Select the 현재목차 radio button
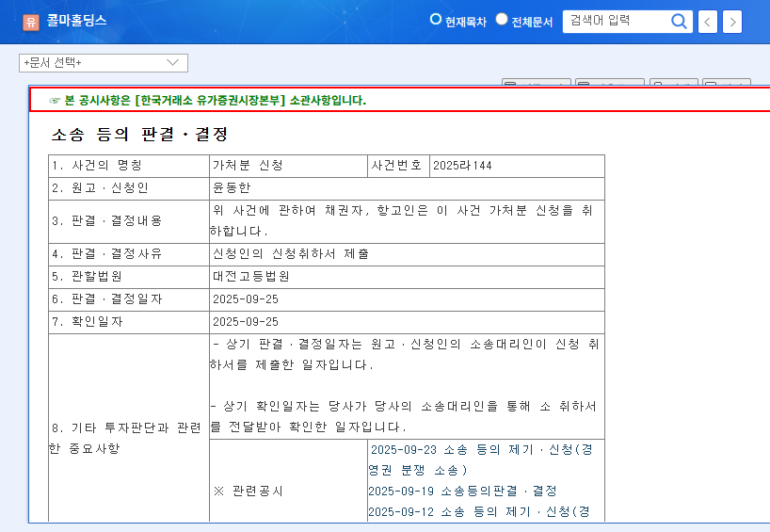The height and width of the screenshot is (532, 770). 435,19
